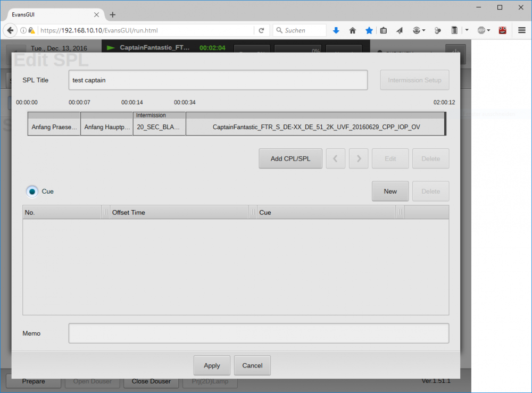Viewport: 532px width, 393px height.
Task: Open a new browser tab
Action: 113,15
